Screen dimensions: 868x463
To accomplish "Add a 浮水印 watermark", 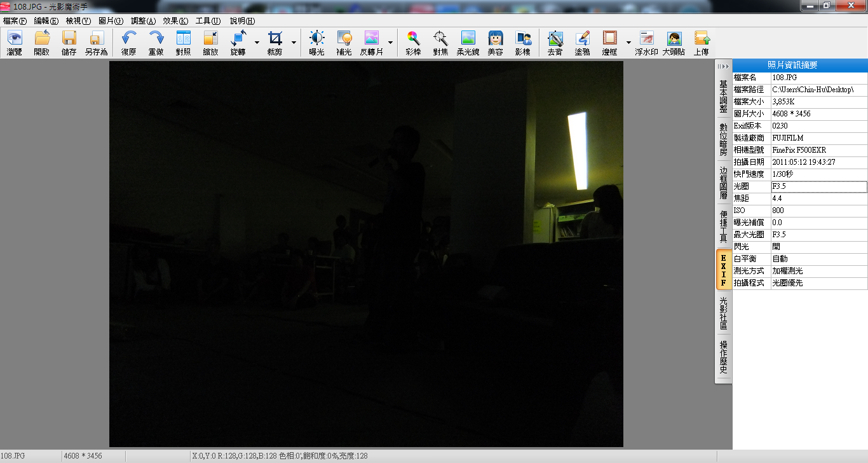I will click(646, 43).
